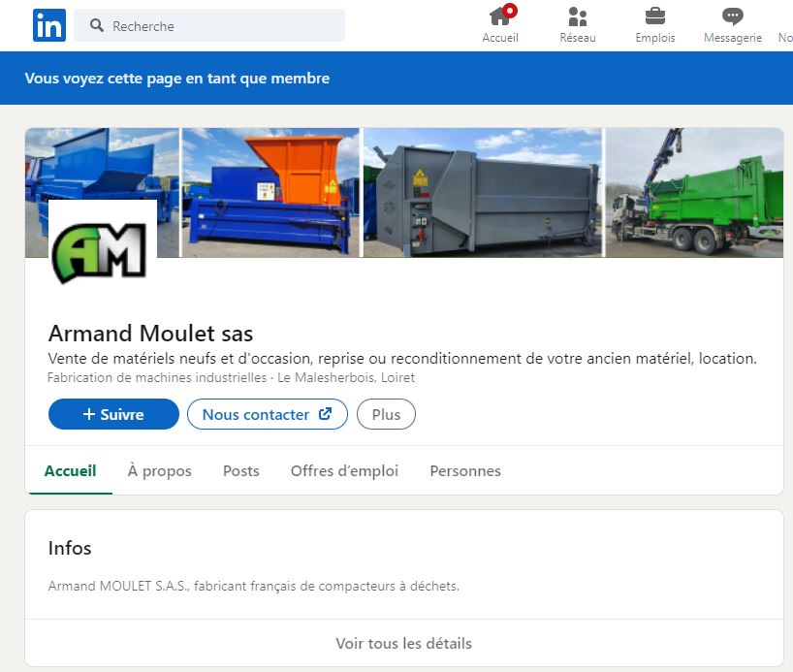Click Voir tous les détails link

(403, 643)
